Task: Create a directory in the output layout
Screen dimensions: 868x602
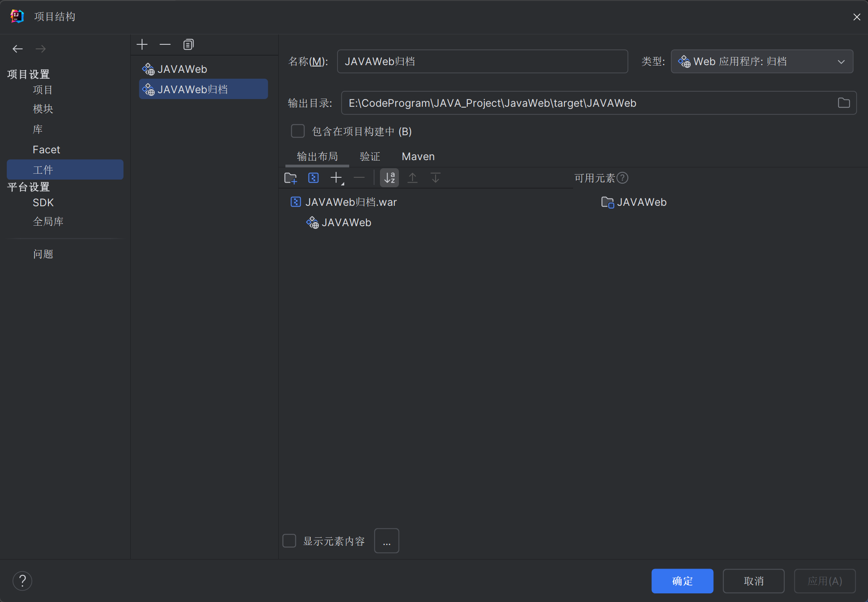Action: pos(290,178)
